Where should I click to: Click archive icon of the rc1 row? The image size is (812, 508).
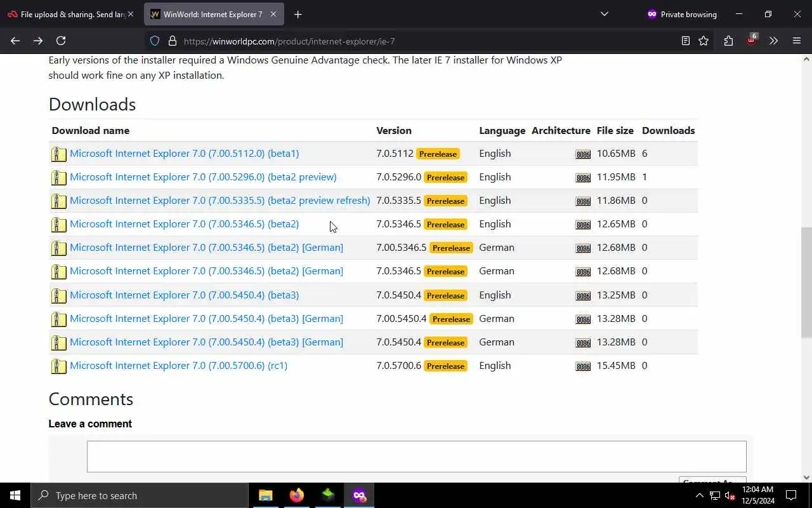click(58, 366)
